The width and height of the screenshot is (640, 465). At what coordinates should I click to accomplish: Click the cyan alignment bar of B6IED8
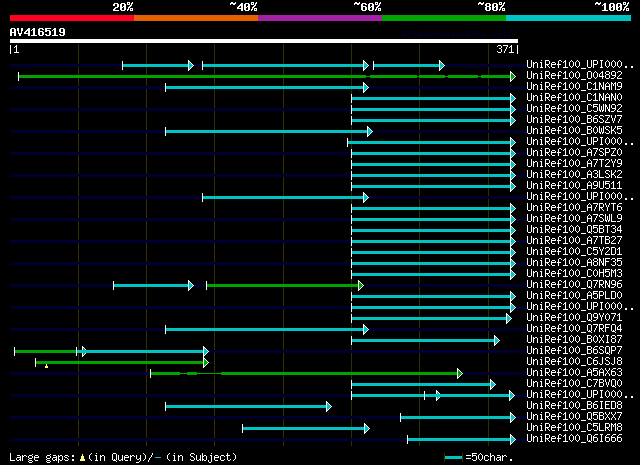click(248, 407)
